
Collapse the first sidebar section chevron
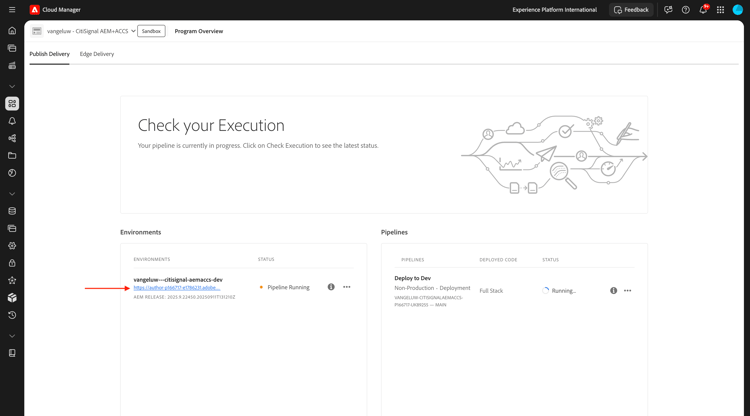pos(12,86)
